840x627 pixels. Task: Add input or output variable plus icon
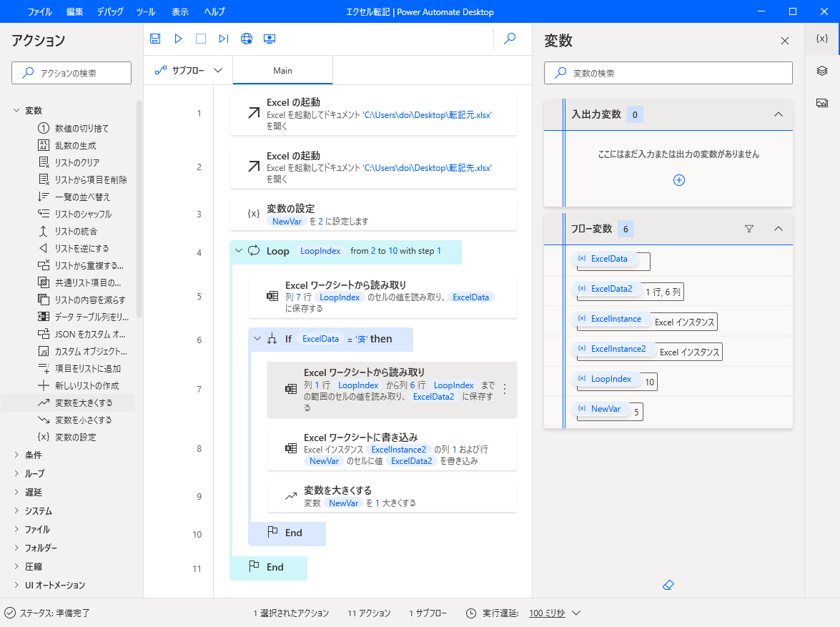click(x=678, y=180)
